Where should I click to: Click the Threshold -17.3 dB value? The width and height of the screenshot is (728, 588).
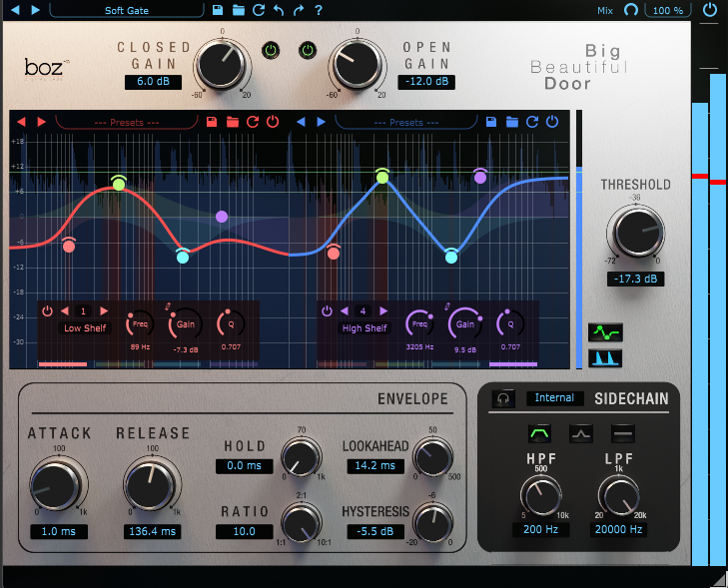coord(635,279)
